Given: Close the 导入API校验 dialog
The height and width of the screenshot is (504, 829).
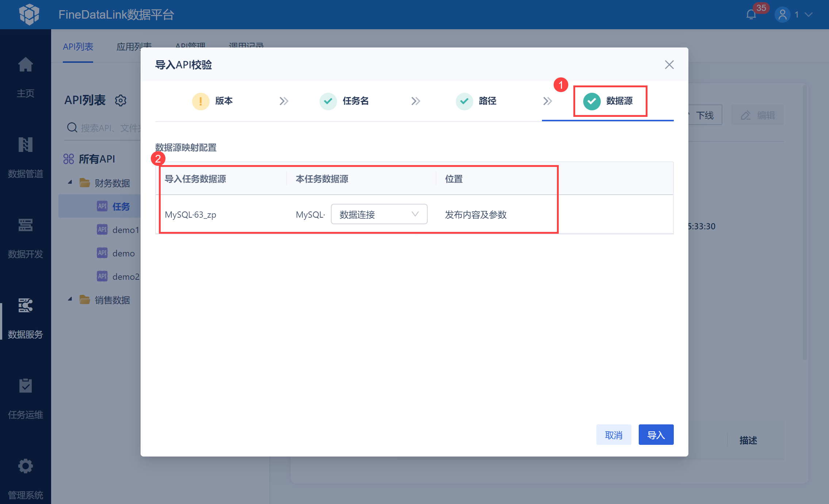Looking at the screenshot, I should [x=669, y=65].
